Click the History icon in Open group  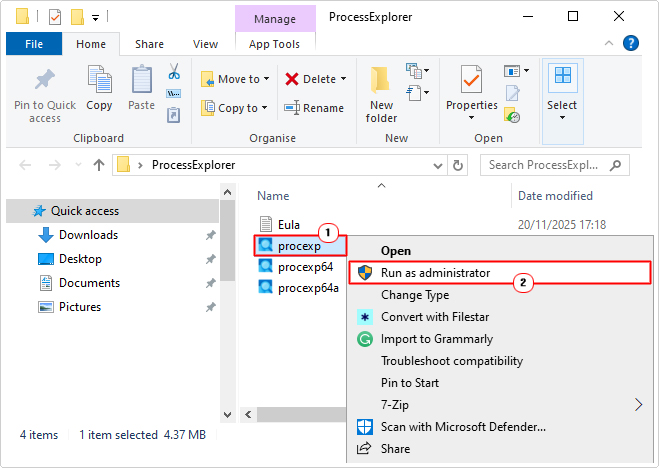[512, 115]
